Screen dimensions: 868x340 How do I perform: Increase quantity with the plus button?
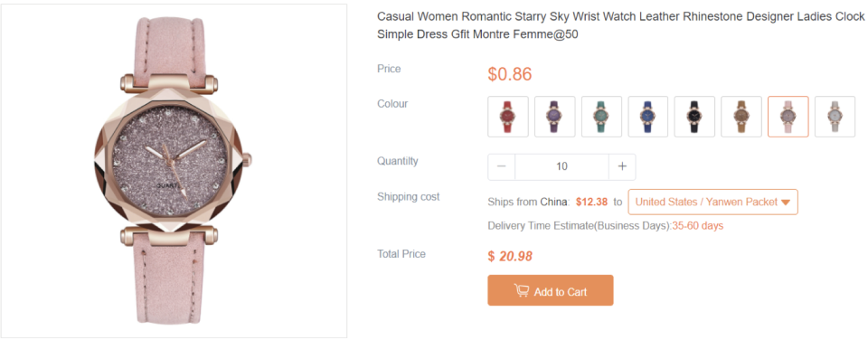coord(622,166)
